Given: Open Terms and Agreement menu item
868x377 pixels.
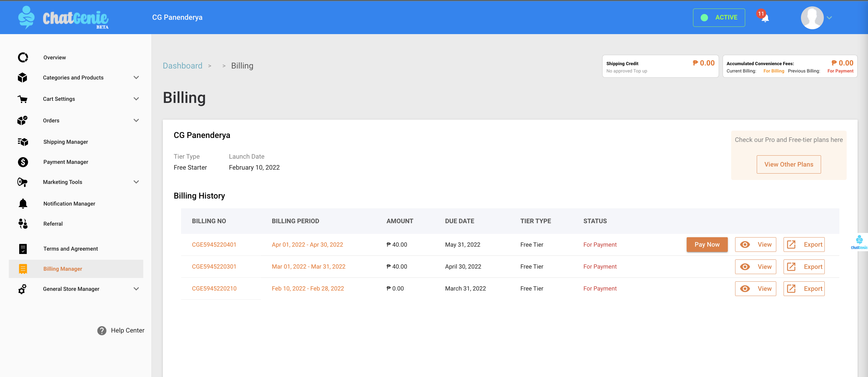Looking at the screenshot, I should [70, 249].
